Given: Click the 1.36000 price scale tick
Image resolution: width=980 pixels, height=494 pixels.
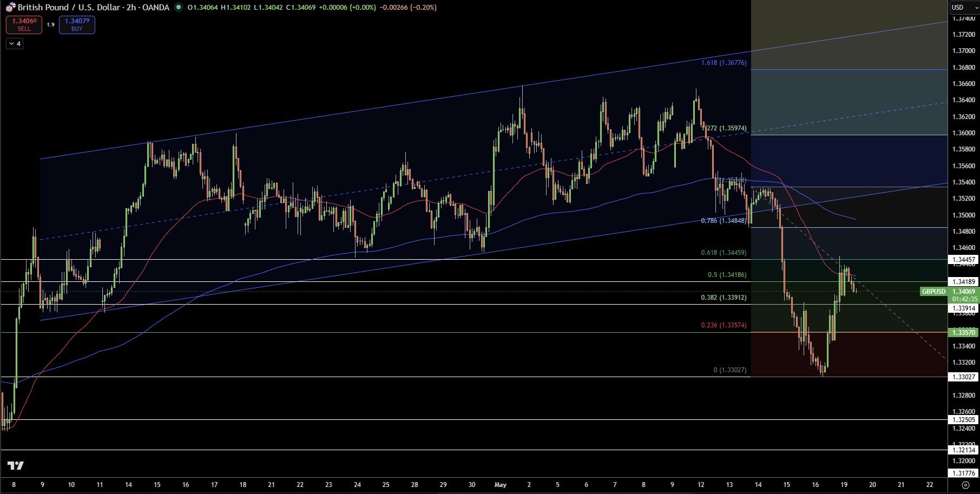Looking at the screenshot, I should click(963, 133).
